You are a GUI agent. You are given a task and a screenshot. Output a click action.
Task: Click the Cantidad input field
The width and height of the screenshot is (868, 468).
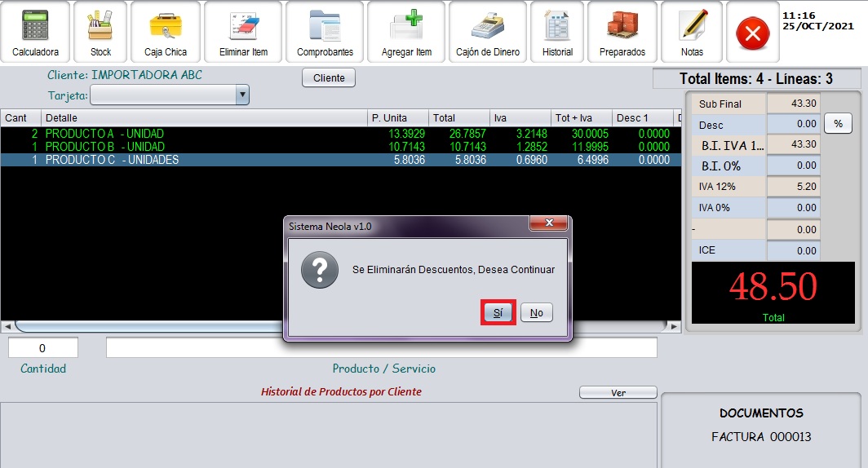coord(43,348)
